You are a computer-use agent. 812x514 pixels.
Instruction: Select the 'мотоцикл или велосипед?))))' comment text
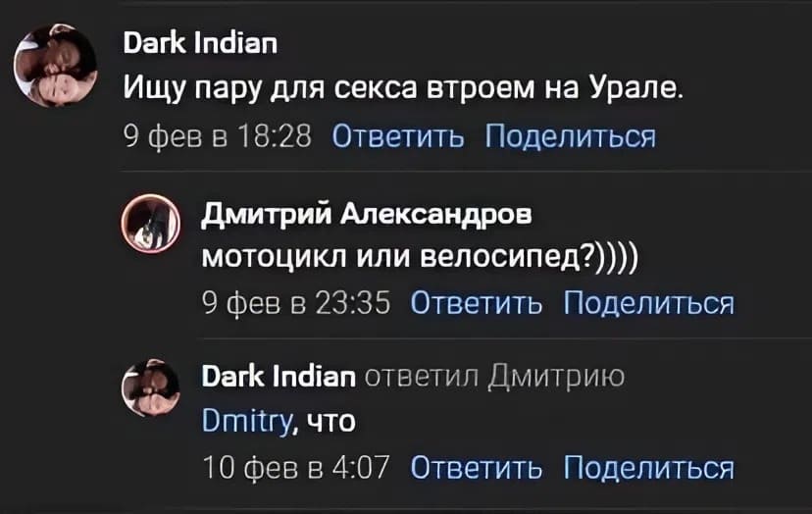[420, 257]
